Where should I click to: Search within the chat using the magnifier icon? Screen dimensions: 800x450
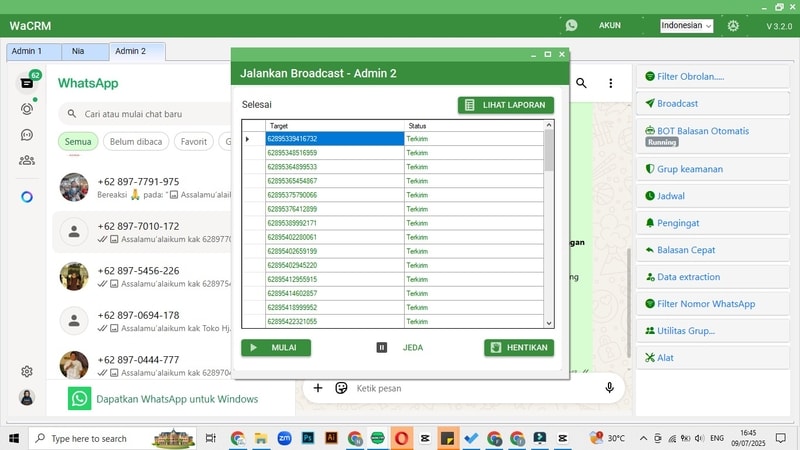pyautogui.click(x=581, y=83)
